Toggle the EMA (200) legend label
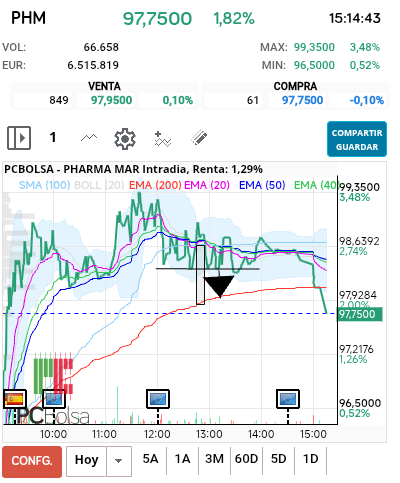The image size is (400, 483). (155, 185)
